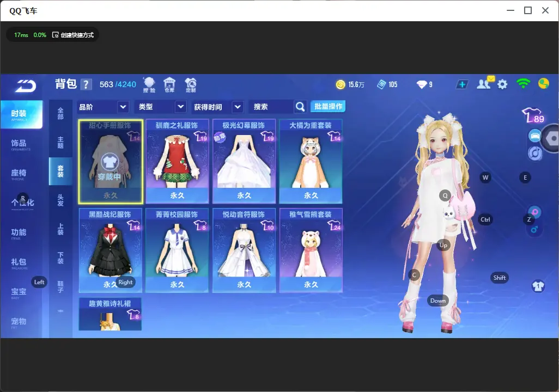Select the 主题 theme subcategory
Screen dimensions: 559x392
[60, 143]
